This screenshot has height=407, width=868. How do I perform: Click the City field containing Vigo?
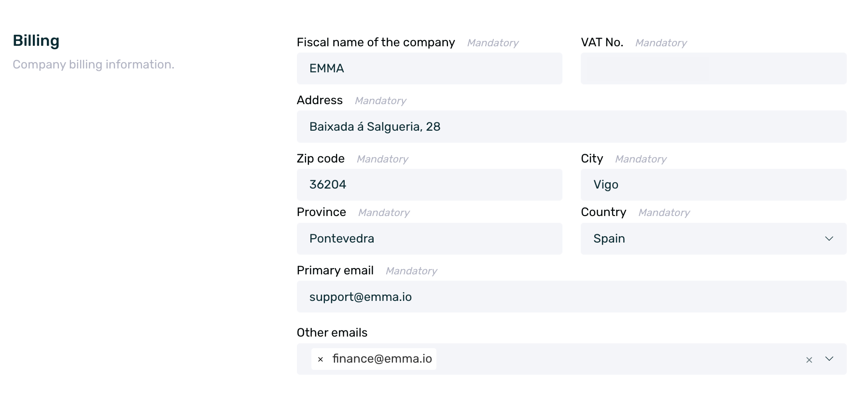tap(713, 185)
